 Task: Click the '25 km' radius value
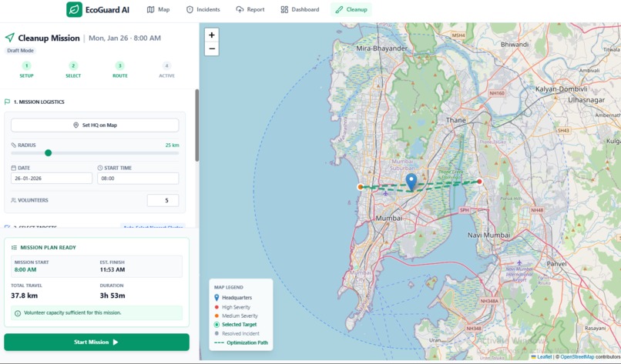pos(173,145)
